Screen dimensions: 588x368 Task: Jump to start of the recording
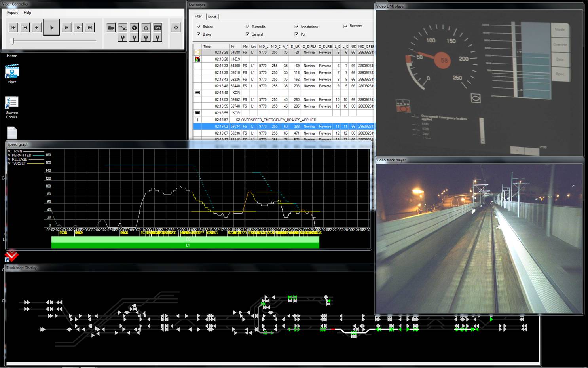point(13,27)
